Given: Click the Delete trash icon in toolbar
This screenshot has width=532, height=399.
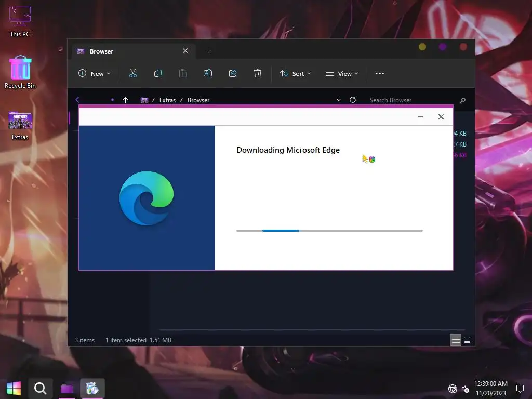Looking at the screenshot, I should pos(258,73).
